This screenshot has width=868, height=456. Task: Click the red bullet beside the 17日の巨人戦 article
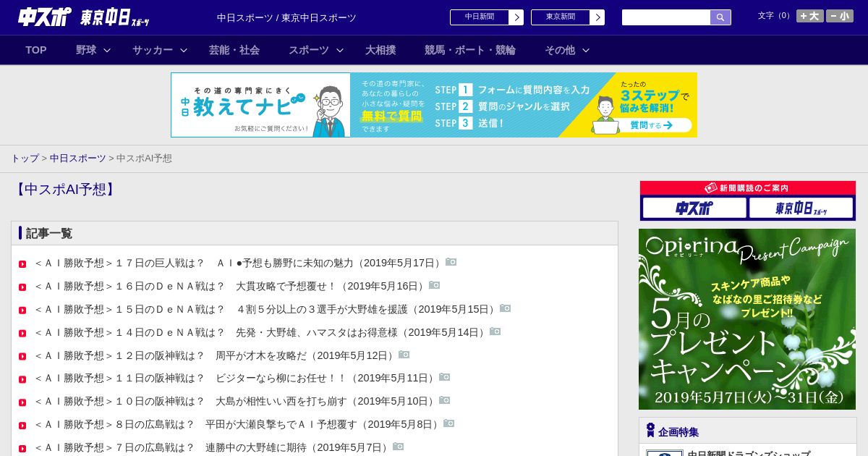22,264
